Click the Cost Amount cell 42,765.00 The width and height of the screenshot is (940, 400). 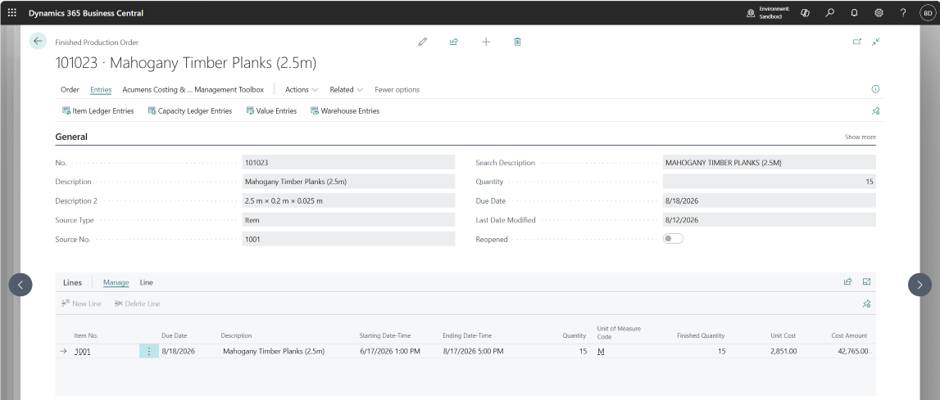[x=852, y=351]
